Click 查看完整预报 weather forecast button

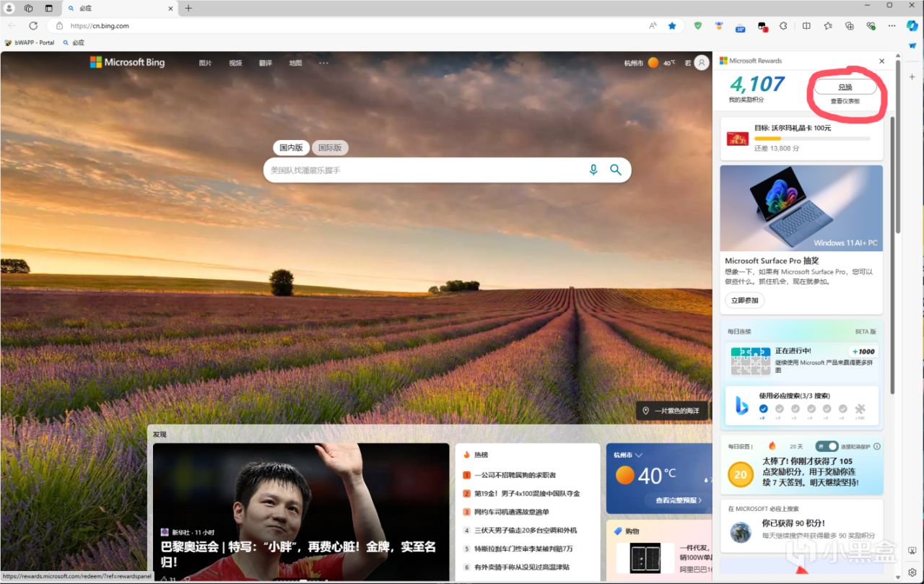click(x=679, y=500)
